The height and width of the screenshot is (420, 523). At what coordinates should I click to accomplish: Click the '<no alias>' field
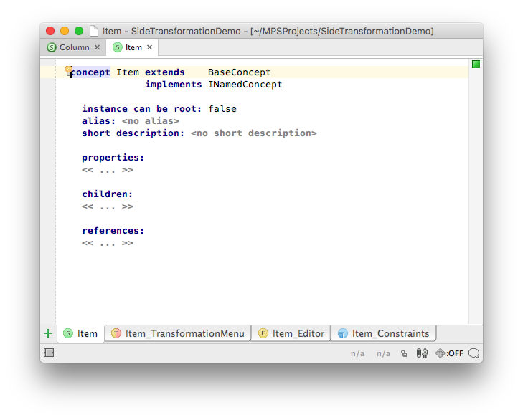(x=150, y=121)
